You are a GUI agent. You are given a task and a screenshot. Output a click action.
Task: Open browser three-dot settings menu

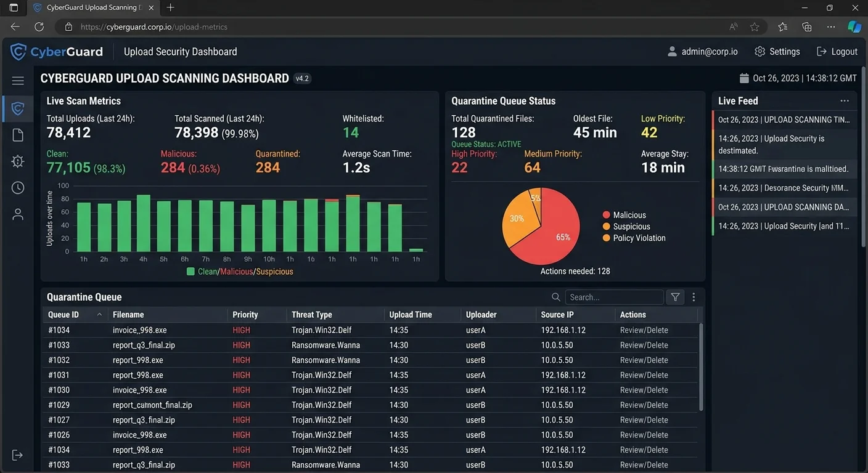(831, 26)
